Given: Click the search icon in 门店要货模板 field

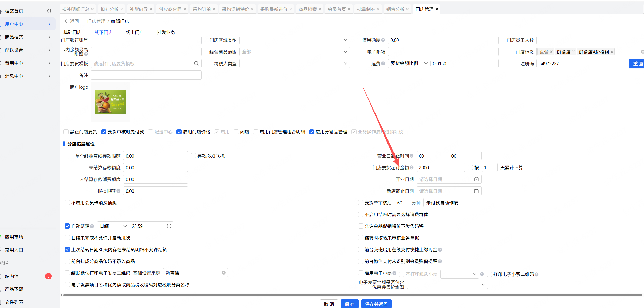Looking at the screenshot, I should point(196,63).
